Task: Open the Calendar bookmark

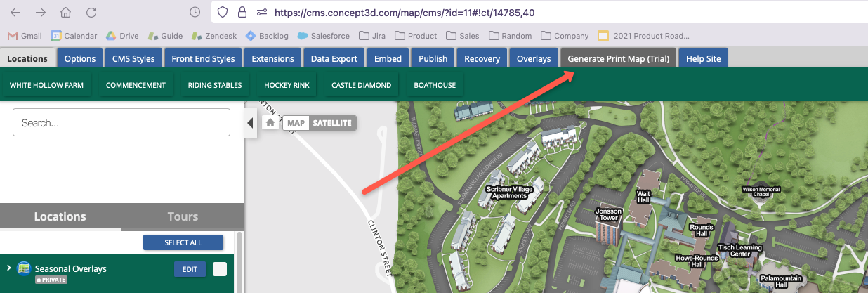Action: point(74,36)
